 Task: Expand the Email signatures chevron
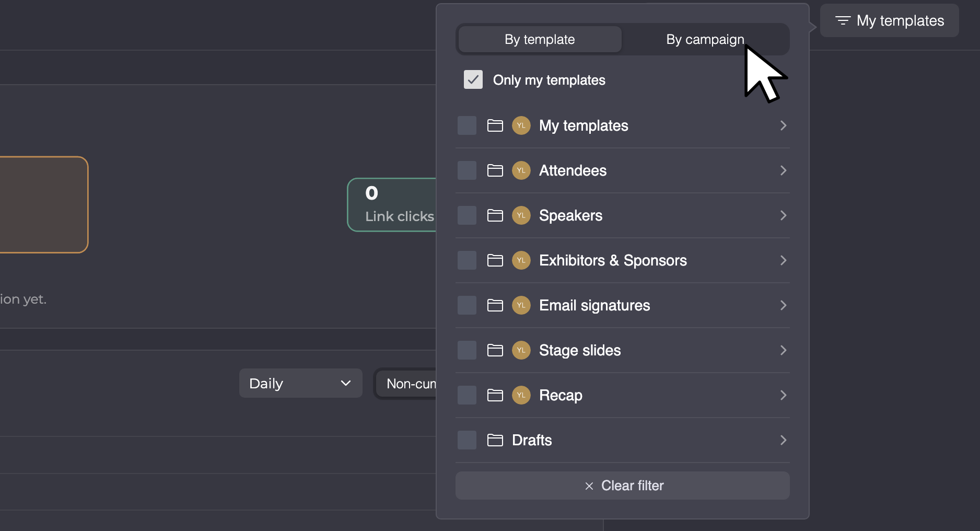(783, 305)
